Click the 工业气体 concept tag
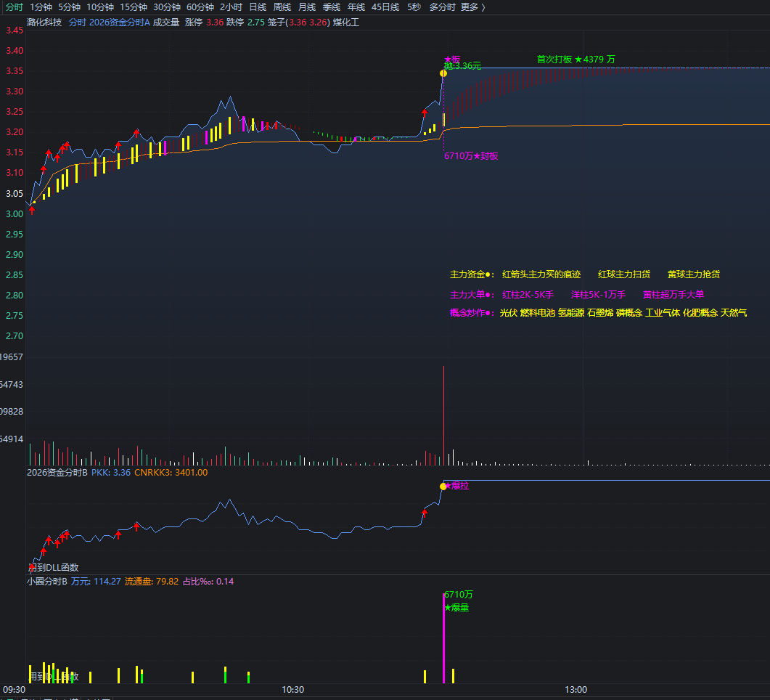Screen dimensions: 770x700 pos(663,312)
